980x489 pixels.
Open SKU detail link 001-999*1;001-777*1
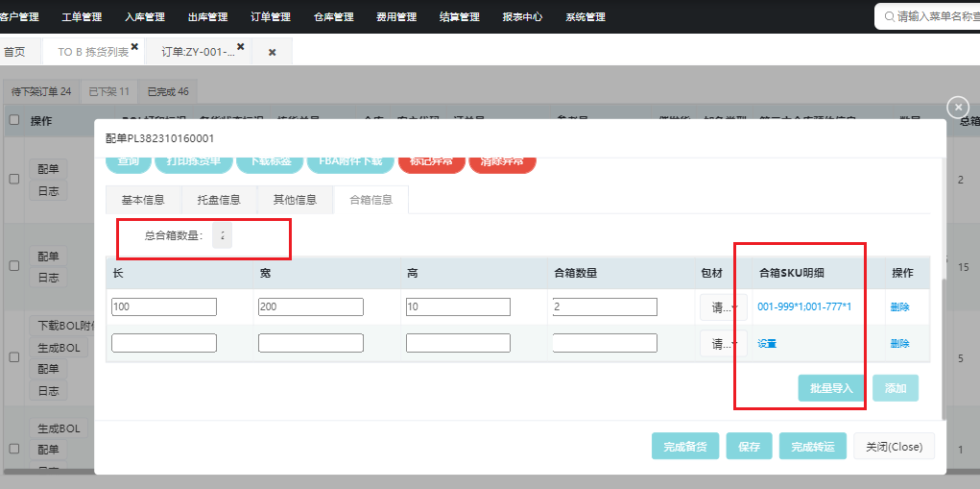coord(804,307)
